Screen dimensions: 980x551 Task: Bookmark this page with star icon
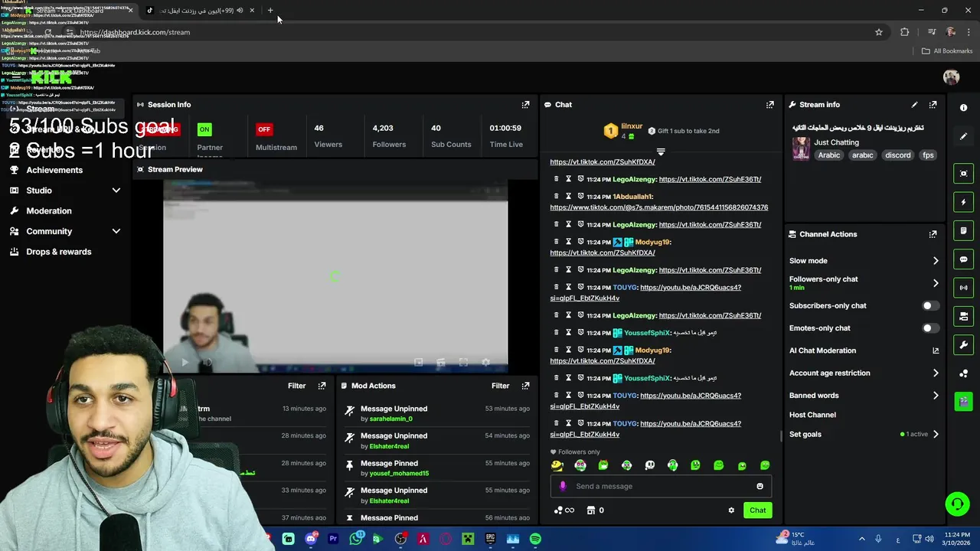pyautogui.click(x=879, y=32)
